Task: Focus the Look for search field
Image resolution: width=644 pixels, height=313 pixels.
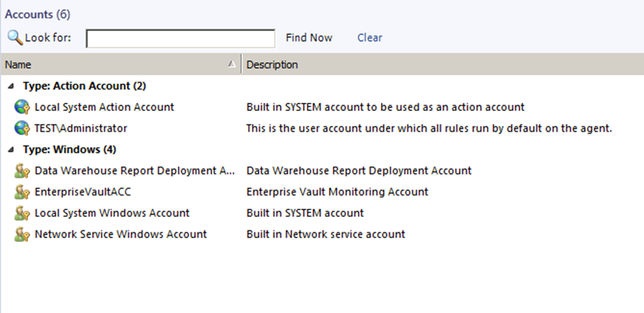Action: [180, 38]
